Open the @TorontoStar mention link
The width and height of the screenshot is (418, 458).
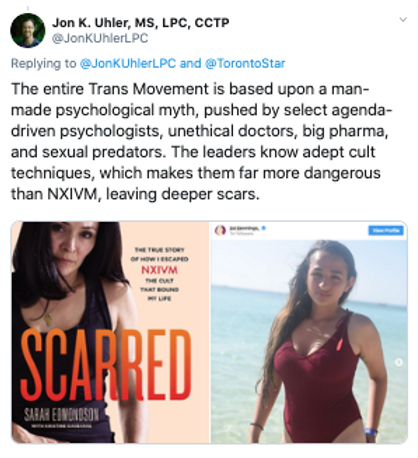coord(245,63)
